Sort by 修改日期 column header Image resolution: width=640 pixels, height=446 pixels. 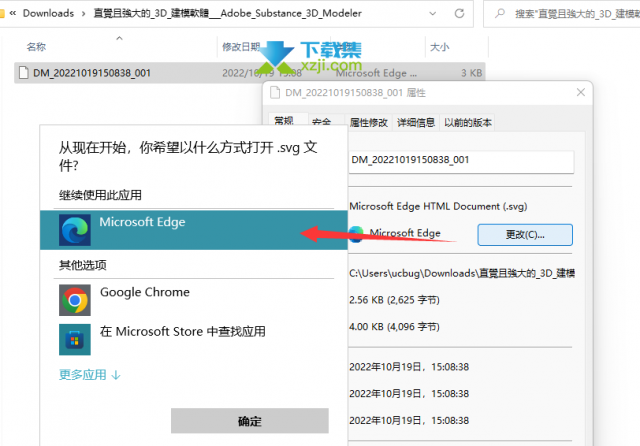click(241, 47)
